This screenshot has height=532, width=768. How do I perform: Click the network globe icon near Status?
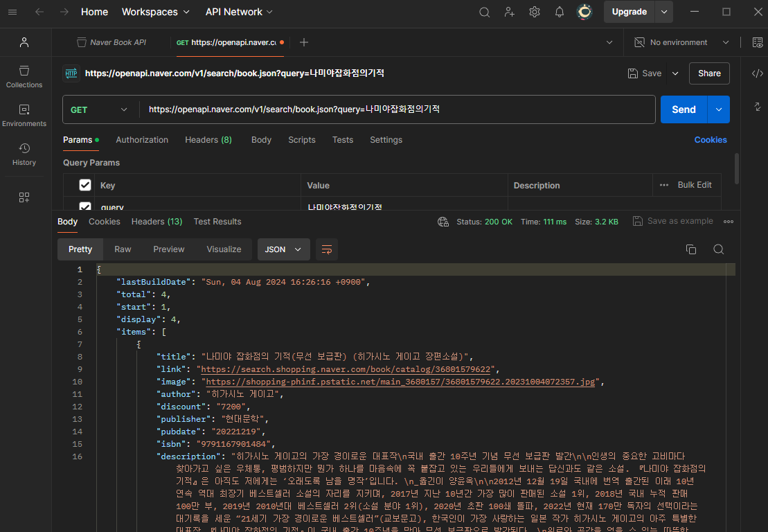(443, 222)
